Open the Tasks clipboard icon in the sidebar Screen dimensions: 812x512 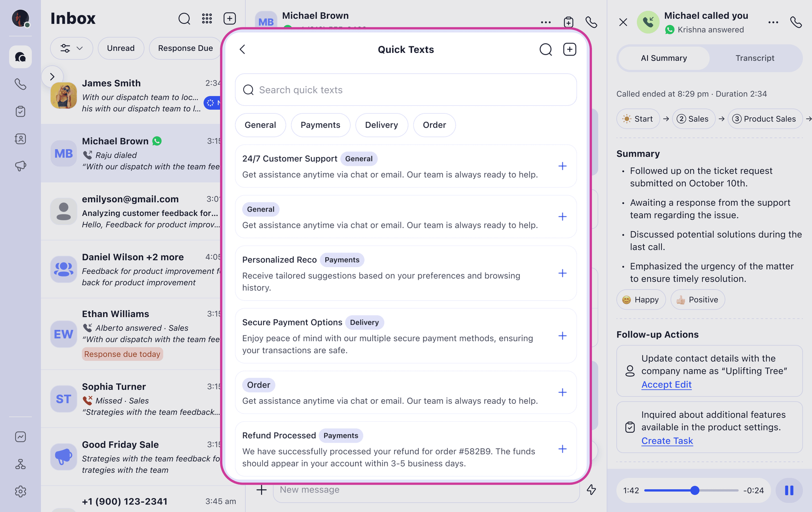click(20, 111)
